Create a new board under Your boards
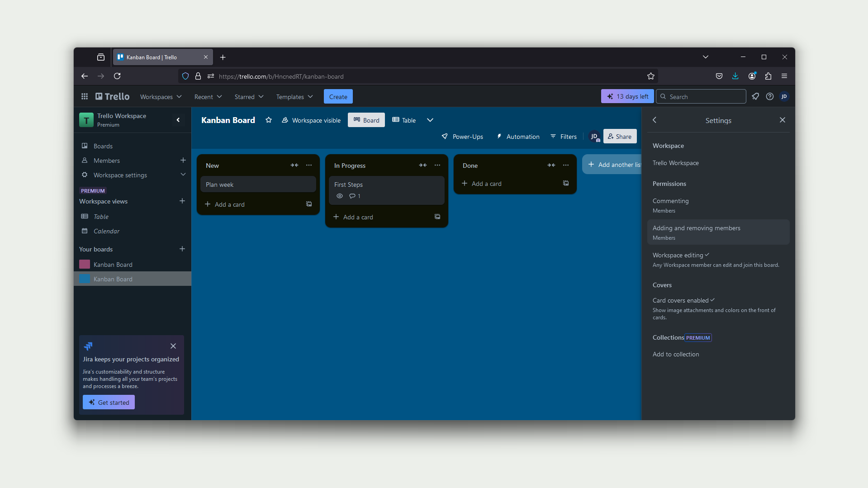868x488 pixels. click(x=182, y=249)
